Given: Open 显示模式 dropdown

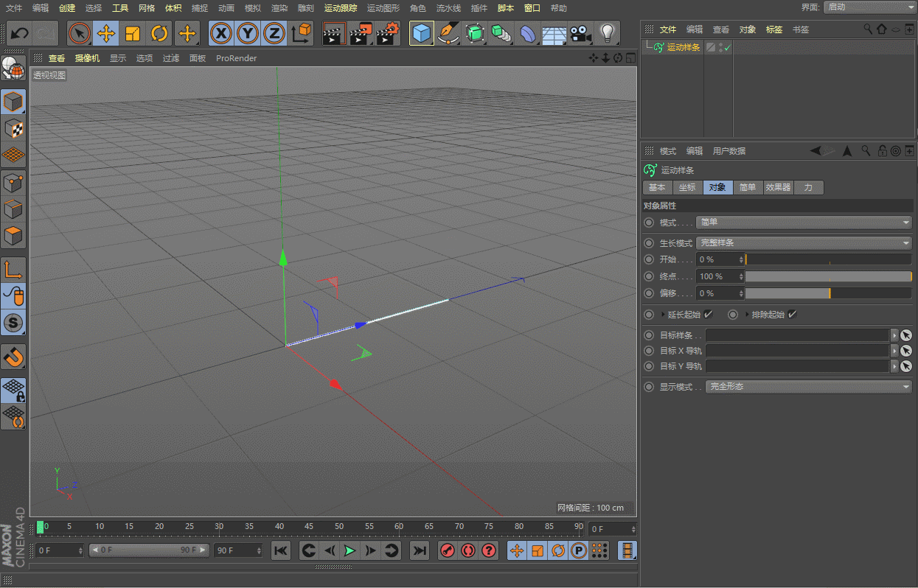Looking at the screenshot, I should pos(810,387).
